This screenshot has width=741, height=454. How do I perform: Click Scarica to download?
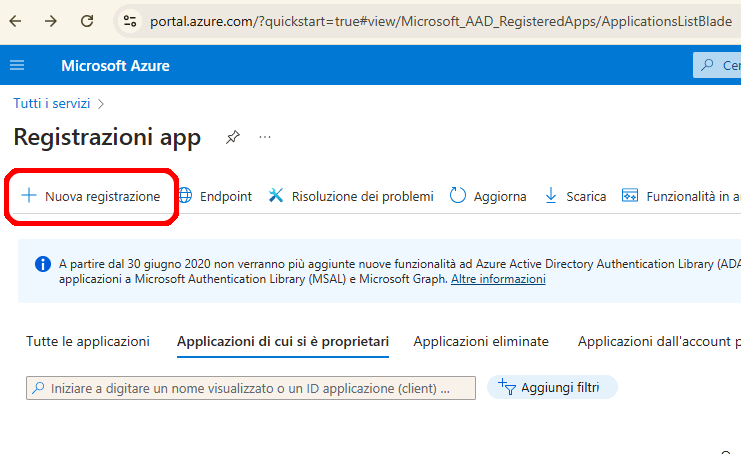click(575, 196)
